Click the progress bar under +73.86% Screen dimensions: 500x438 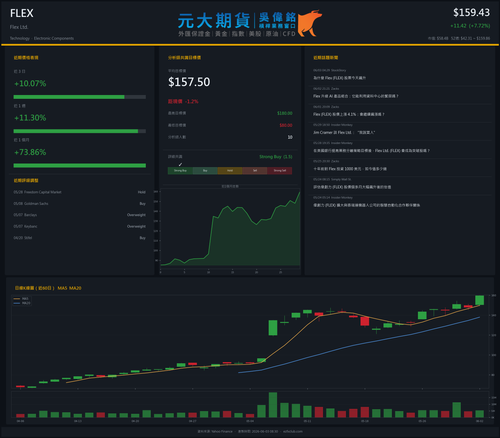[x=80, y=166]
